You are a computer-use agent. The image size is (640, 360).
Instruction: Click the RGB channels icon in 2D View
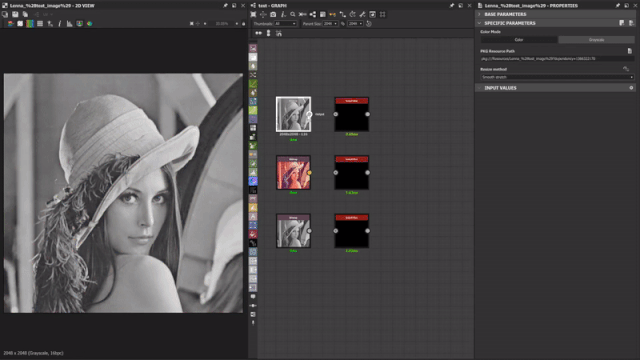(x=30, y=24)
